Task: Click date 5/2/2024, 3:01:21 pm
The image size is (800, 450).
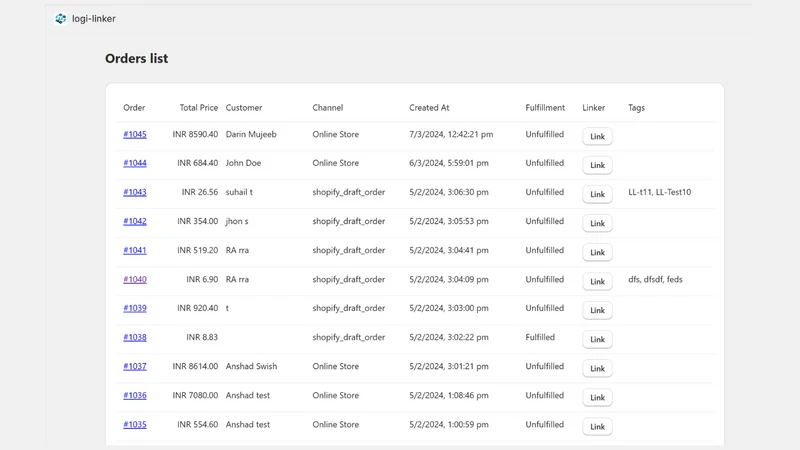Action: coord(449,366)
